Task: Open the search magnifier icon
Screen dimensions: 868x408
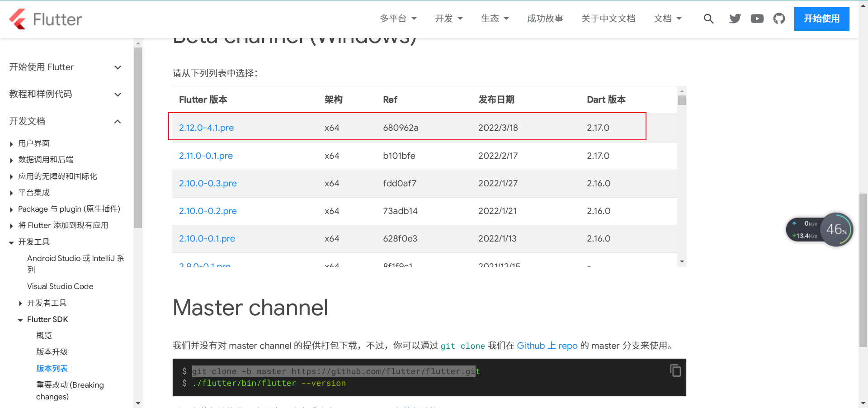Action: (x=708, y=19)
